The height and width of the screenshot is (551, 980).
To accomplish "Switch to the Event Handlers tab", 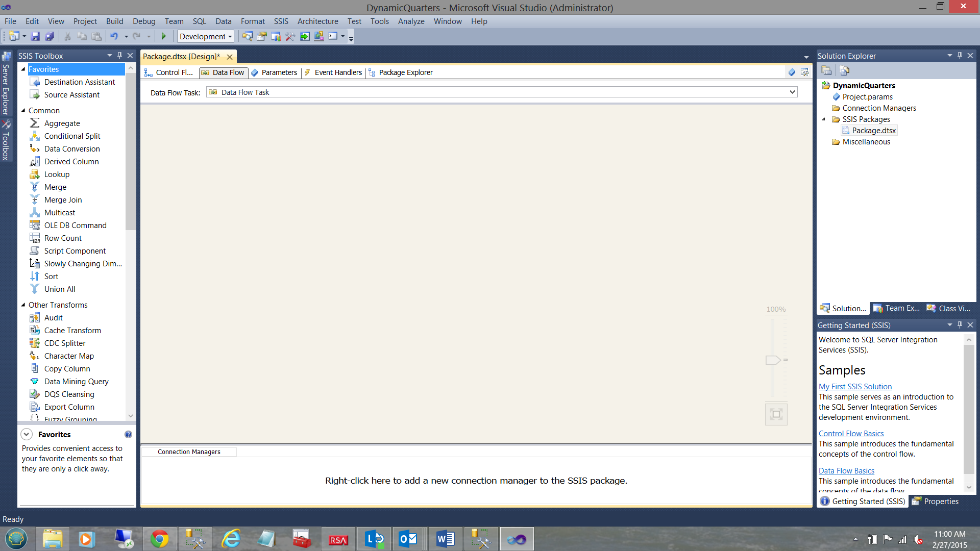I will click(338, 72).
